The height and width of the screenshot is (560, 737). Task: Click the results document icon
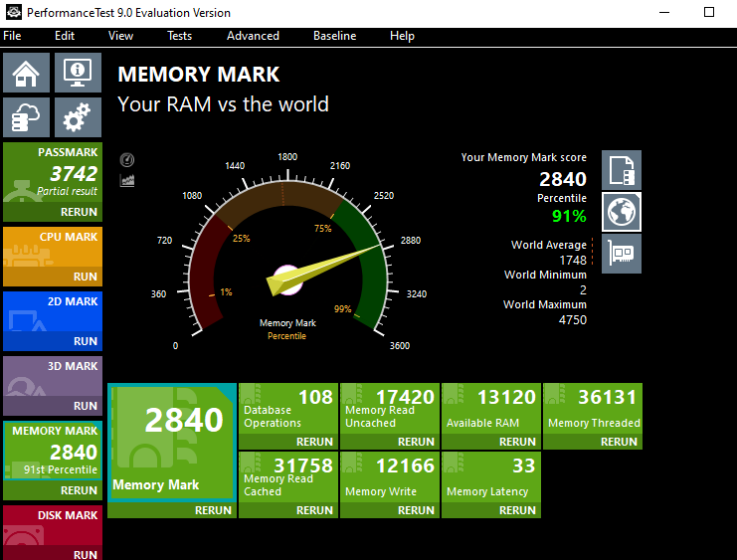click(x=622, y=170)
